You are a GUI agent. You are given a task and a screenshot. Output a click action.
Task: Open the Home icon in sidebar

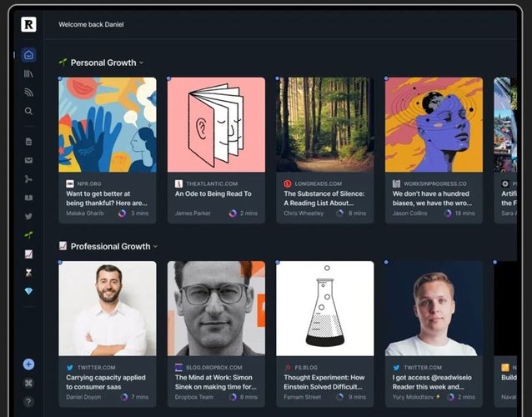(29, 55)
